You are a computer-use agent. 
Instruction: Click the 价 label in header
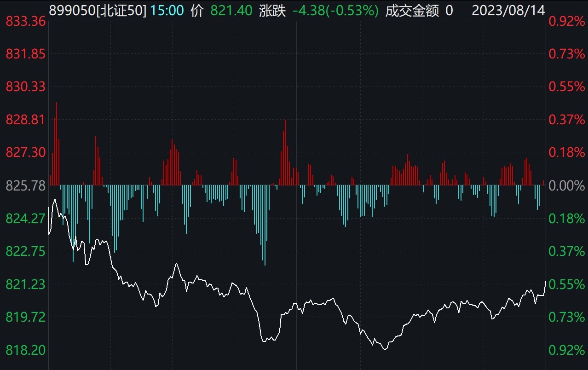[197, 11]
